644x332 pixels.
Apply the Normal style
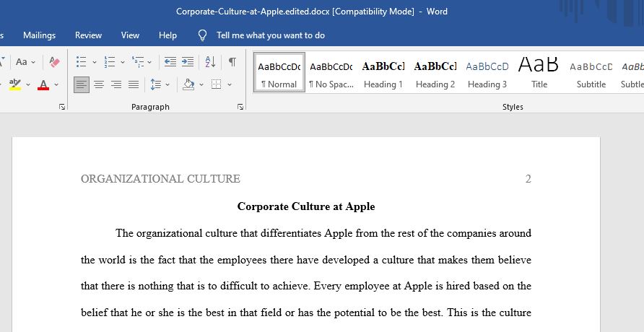coord(279,72)
